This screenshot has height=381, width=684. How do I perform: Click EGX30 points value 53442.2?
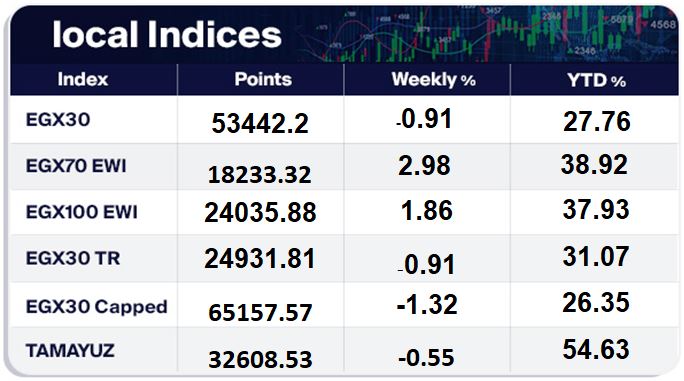260,123
